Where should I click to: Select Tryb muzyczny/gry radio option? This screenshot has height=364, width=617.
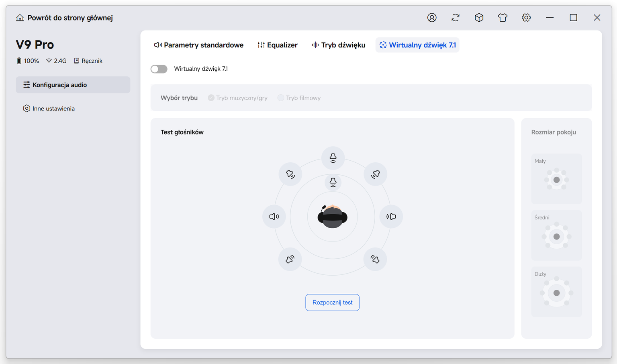[237, 98]
